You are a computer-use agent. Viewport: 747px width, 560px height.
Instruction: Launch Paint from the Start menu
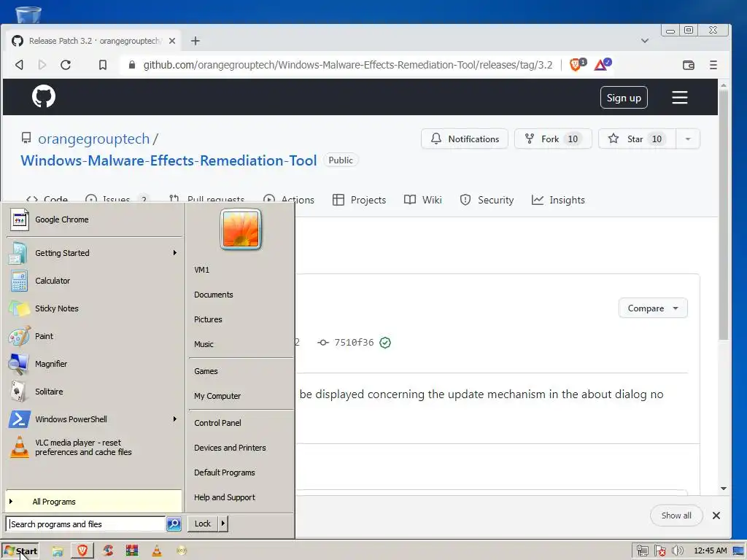coord(94,336)
